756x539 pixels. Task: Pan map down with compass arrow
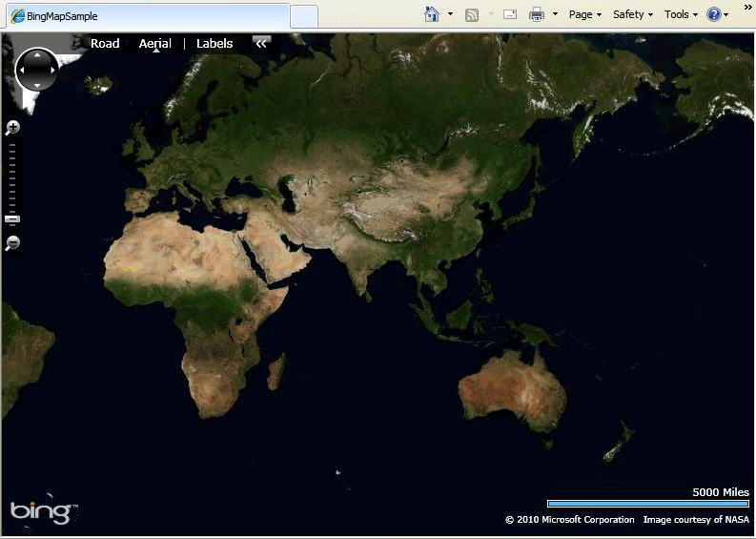click(37, 86)
